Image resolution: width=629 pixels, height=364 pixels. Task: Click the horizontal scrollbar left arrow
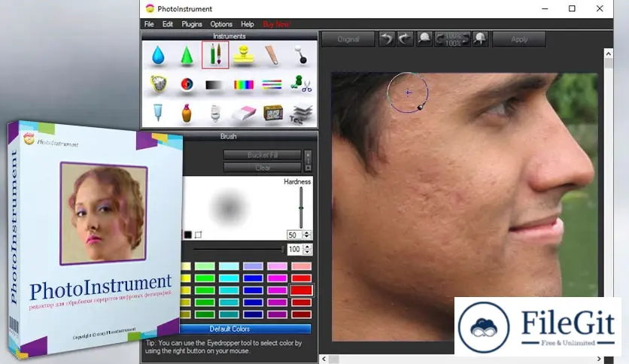pos(324,359)
